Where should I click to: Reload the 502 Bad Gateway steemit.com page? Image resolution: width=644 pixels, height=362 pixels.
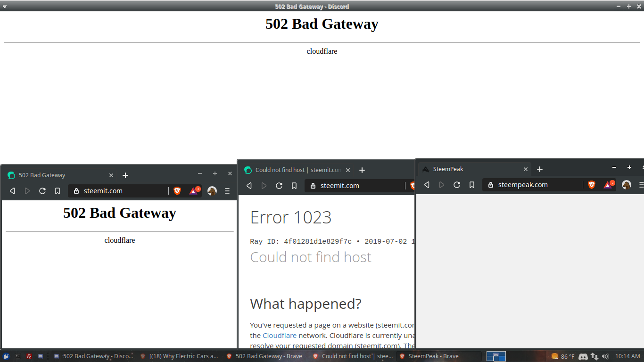42,191
